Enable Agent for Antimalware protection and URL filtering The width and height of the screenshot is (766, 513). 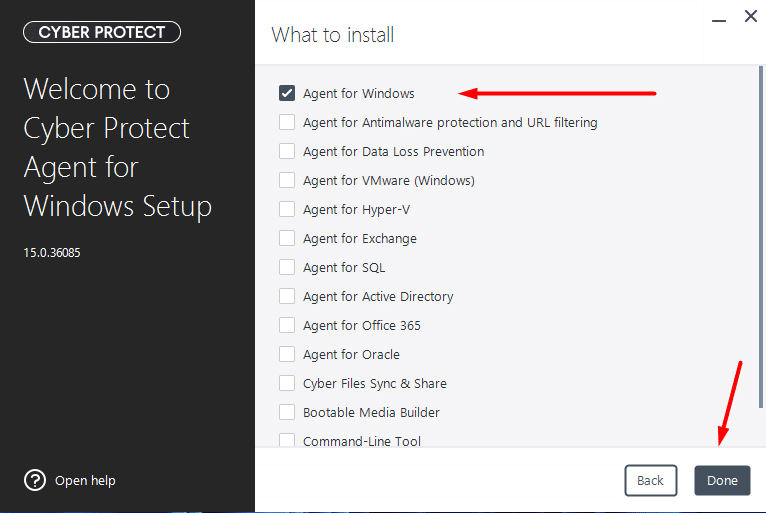click(x=287, y=122)
